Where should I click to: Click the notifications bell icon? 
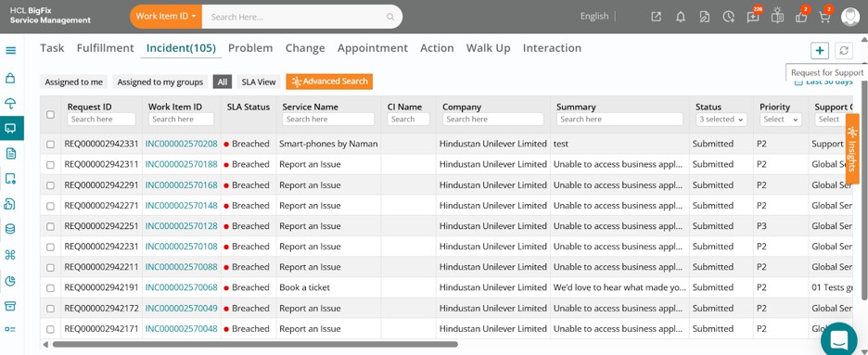click(681, 17)
